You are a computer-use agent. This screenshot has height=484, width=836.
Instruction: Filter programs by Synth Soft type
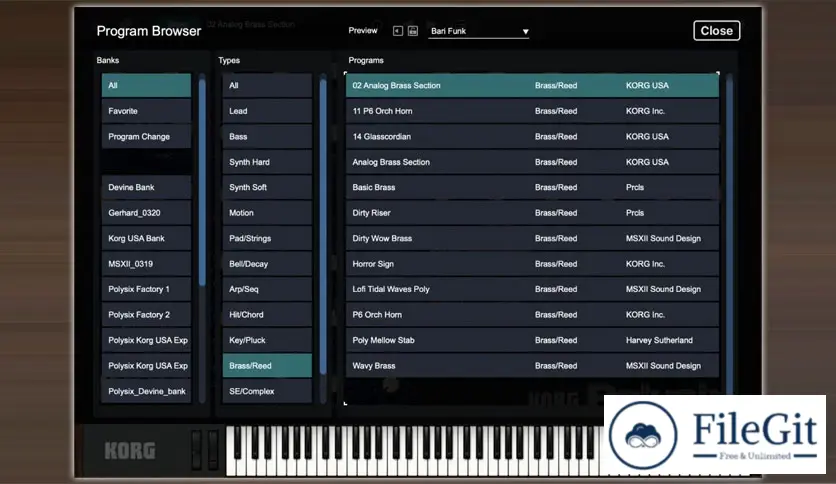pyautogui.click(x=267, y=187)
